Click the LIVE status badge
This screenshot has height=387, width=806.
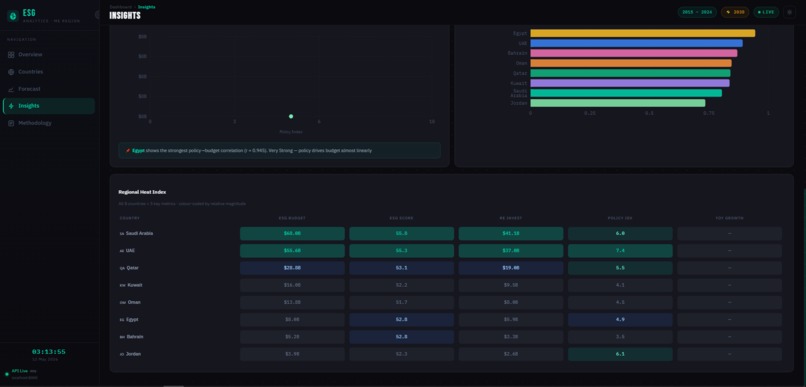pyautogui.click(x=766, y=12)
